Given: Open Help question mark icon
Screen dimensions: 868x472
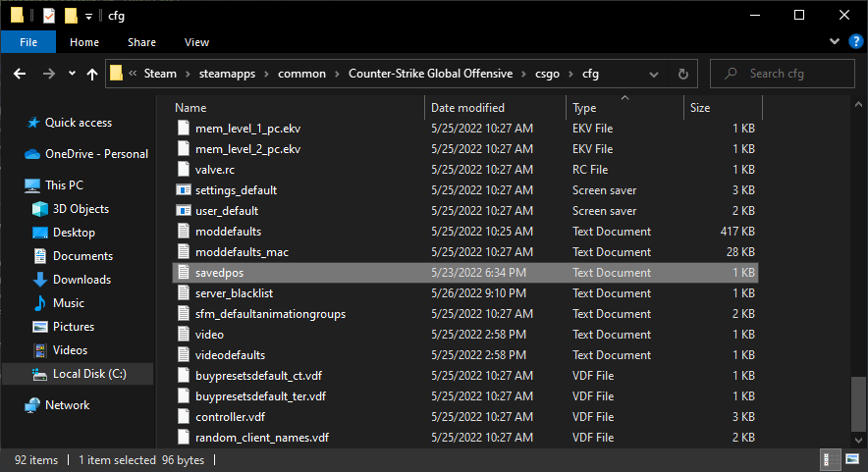Looking at the screenshot, I should 854,42.
